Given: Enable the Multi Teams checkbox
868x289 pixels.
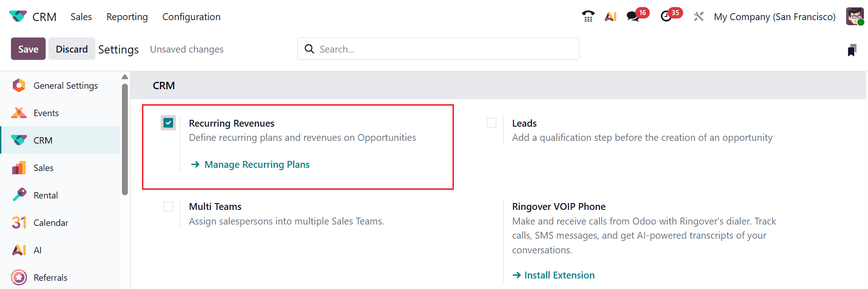Looking at the screenshot, I should (168, 206).
